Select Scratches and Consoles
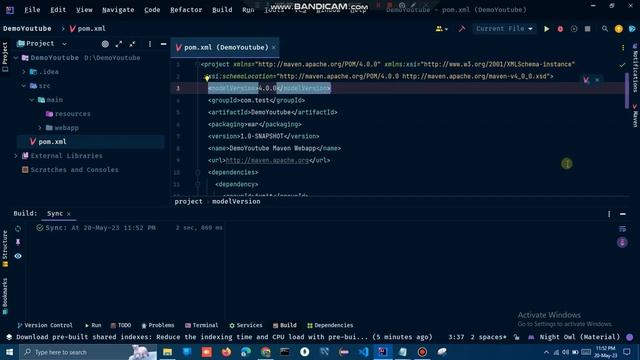640x360 pixels. click(x=70, y=169)
